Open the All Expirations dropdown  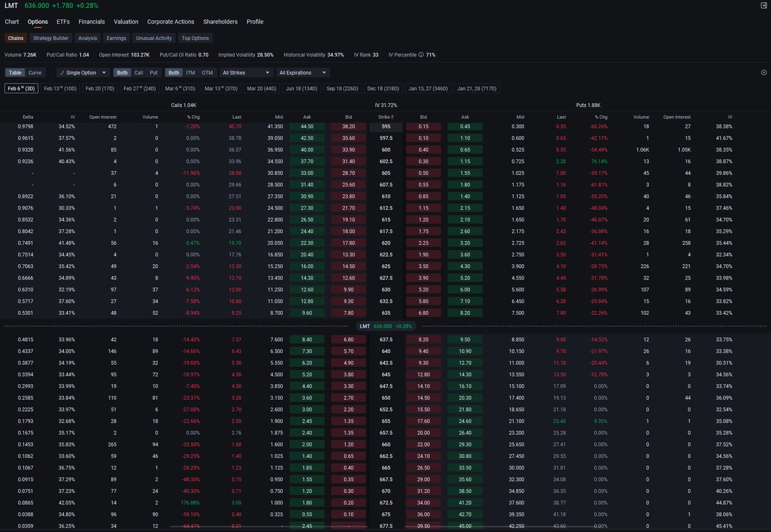[303, 73]
